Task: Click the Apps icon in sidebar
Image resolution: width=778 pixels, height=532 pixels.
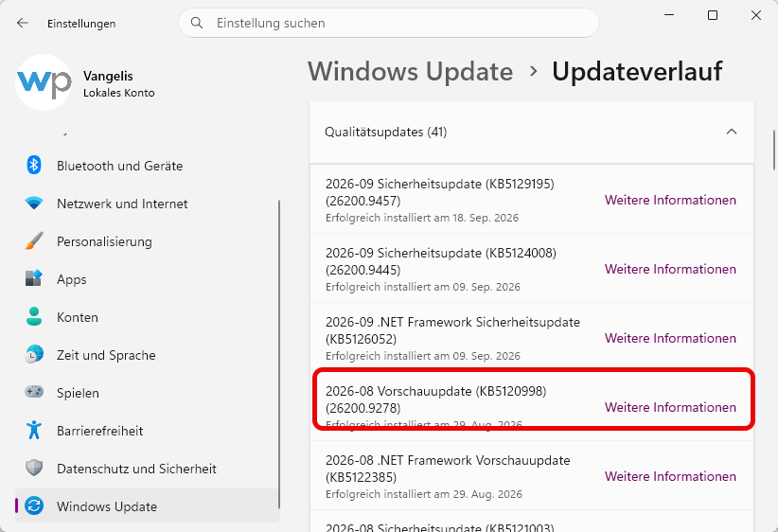Action: (34, 278)
